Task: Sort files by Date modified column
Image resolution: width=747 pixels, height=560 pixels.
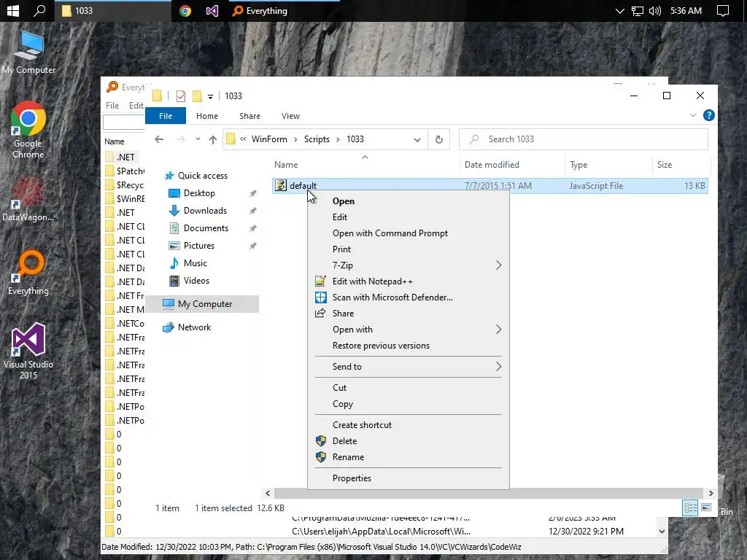Action: (x=512, y=165)
